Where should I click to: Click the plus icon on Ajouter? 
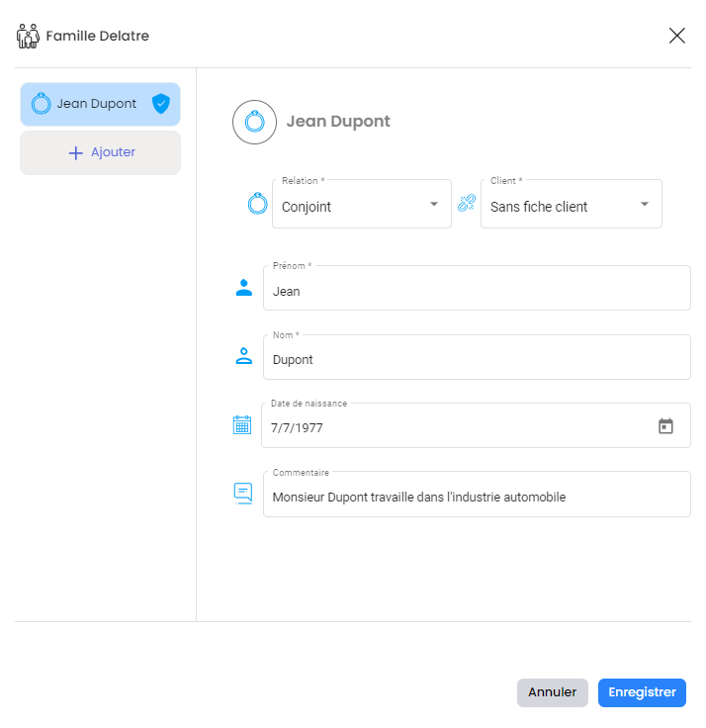coord(76,152)
